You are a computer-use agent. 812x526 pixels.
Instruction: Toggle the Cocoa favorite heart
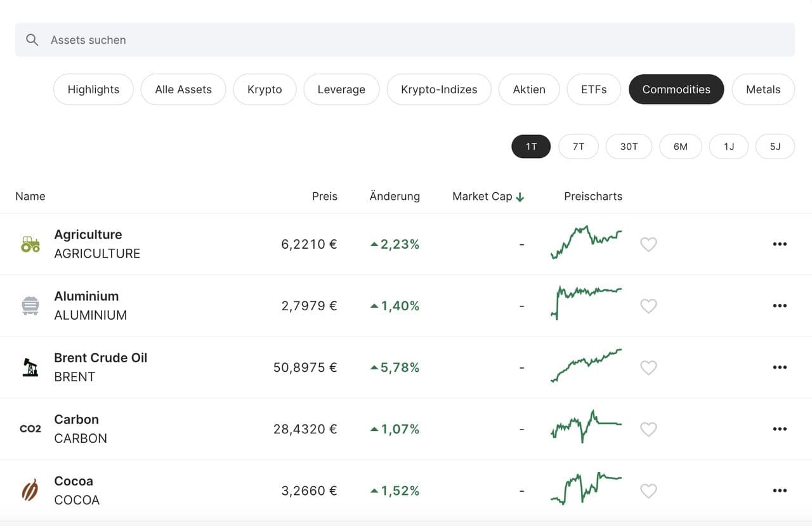click(x=648, y=490)
